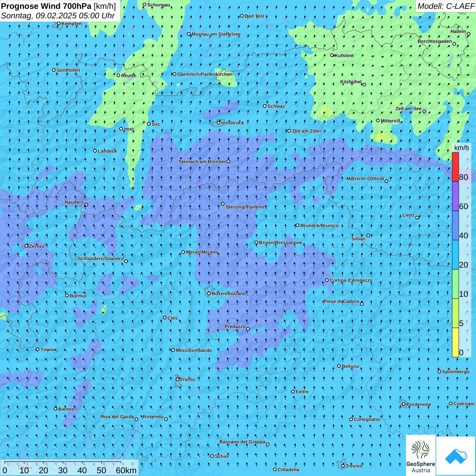Click the Murnau am Staffelsee label
This screenshot has height=476, width=476.
[x=216, y=34]
